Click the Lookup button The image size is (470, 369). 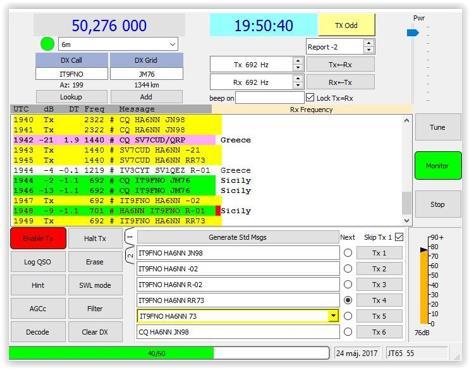click(71, 97)
